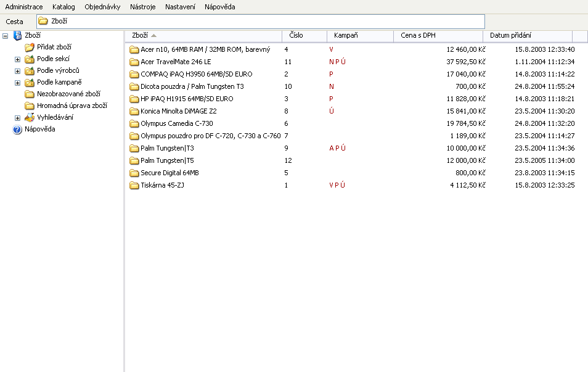Screen dimensions: 588x372
Task: Click the Nápověda help question-mark icon
Action: [17, 130]
